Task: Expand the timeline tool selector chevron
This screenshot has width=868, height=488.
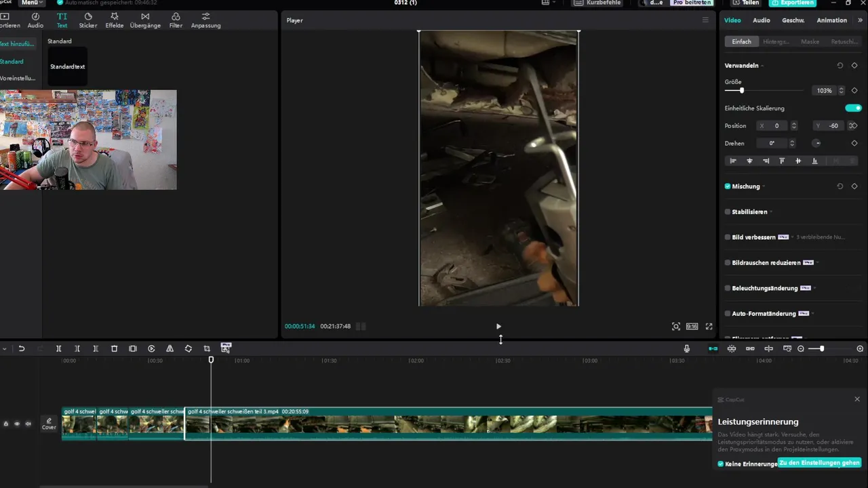Action: click(x=4, y=348)
